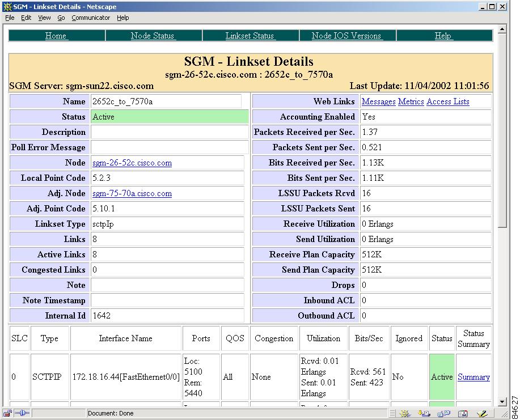Click Packets Received per Sec. value 1.37

[x=370, y=132]
